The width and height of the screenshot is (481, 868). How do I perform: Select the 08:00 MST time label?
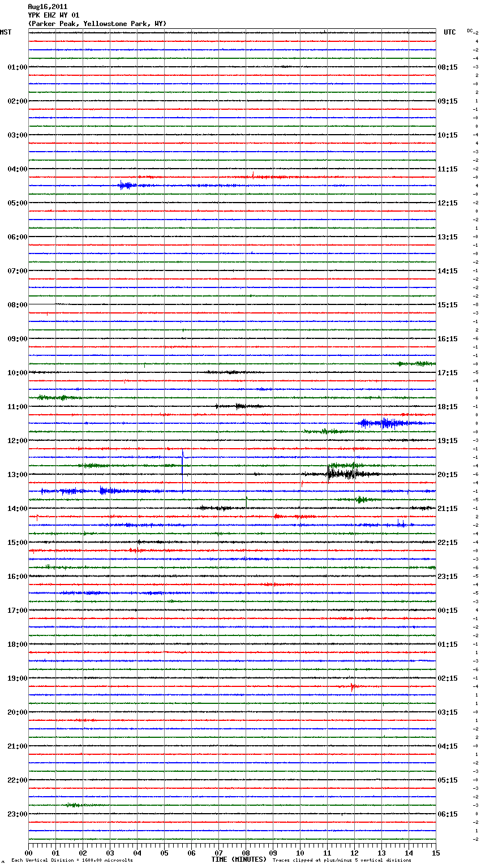click(x=17, y=305)
